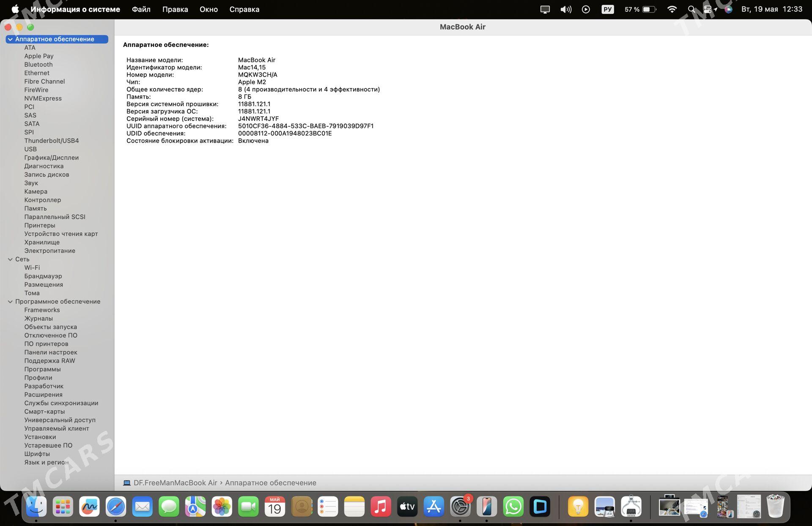Select Память in the sidebar
Image resolution: width=812 pixels, height=526 pixels.
(x=36, y=209)
